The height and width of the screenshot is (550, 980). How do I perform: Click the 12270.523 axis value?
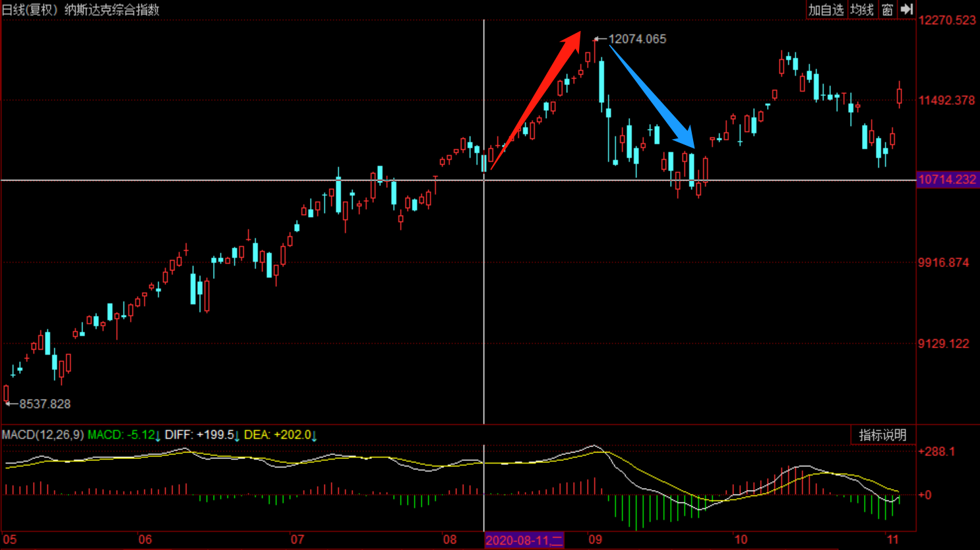tap(947, 20)
